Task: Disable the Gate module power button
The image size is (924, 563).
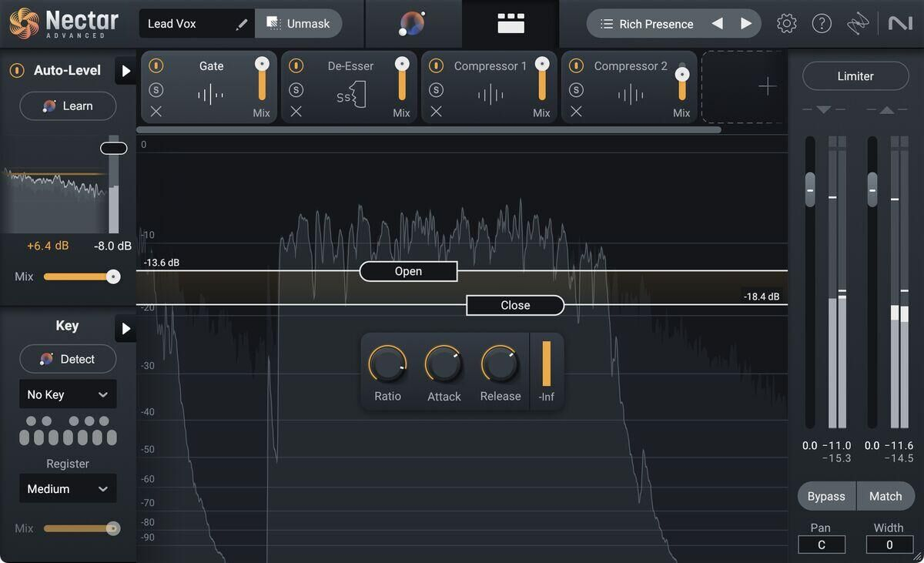Action: point(156,66)
